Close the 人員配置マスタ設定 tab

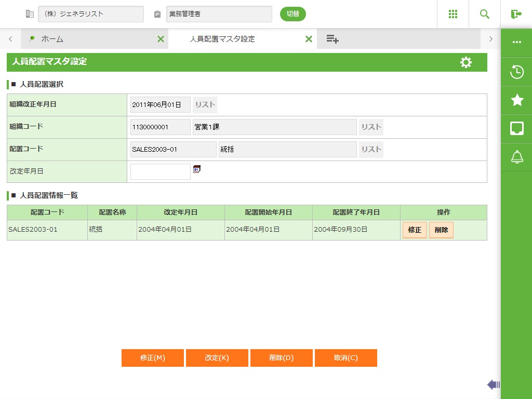(309, 39)
